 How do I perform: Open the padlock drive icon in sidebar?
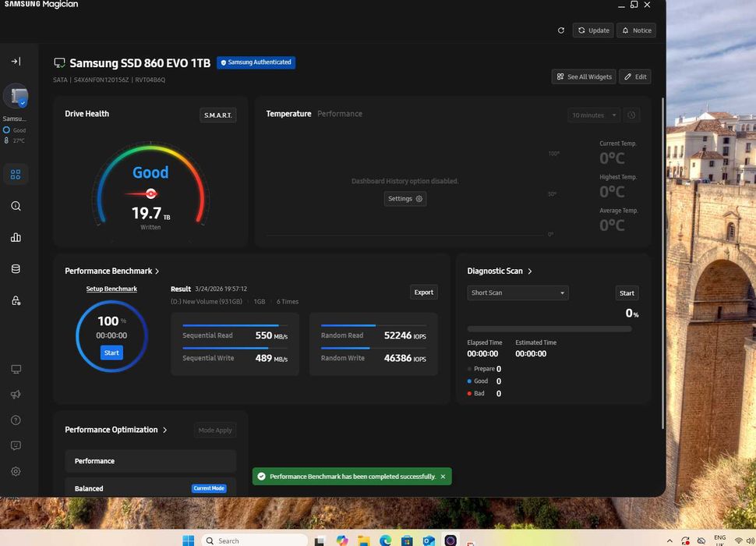[16, 301]
